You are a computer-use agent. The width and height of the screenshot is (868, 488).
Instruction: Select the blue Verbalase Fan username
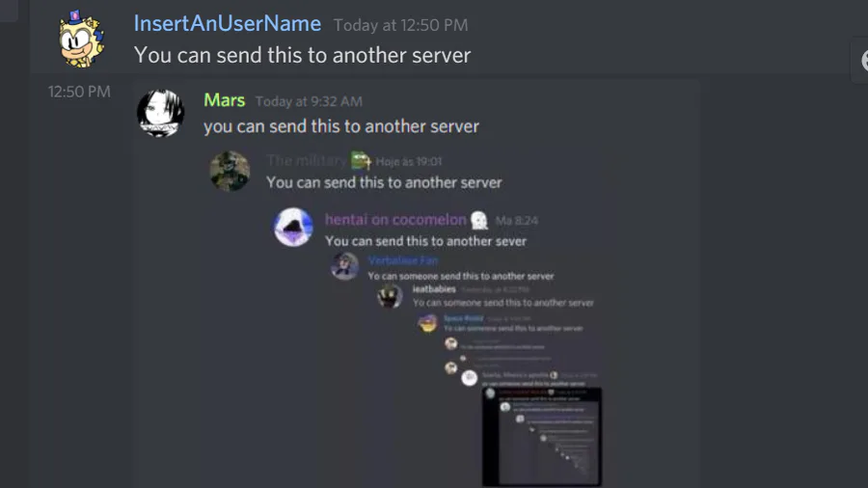pyautogui.click(x=403, y=260)
